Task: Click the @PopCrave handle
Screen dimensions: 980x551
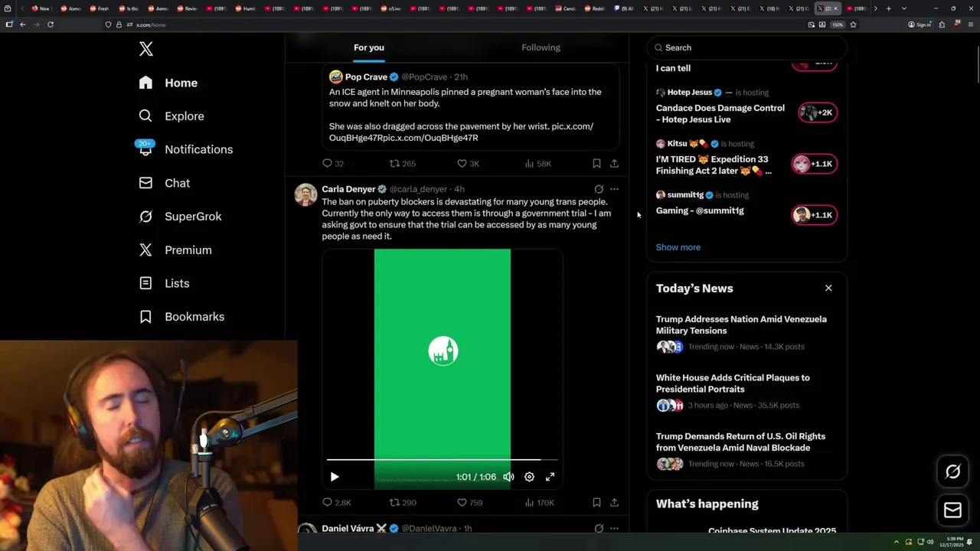Action: 424,77
